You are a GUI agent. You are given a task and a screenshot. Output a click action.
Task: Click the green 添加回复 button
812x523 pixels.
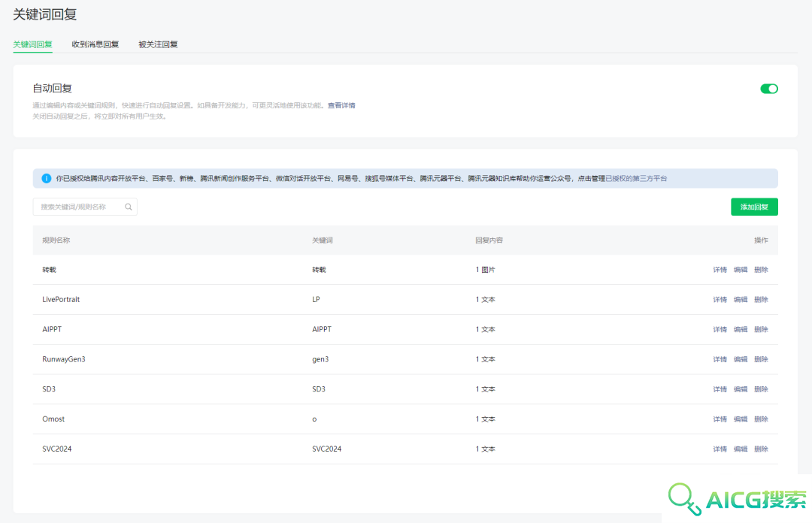(754, 207)
